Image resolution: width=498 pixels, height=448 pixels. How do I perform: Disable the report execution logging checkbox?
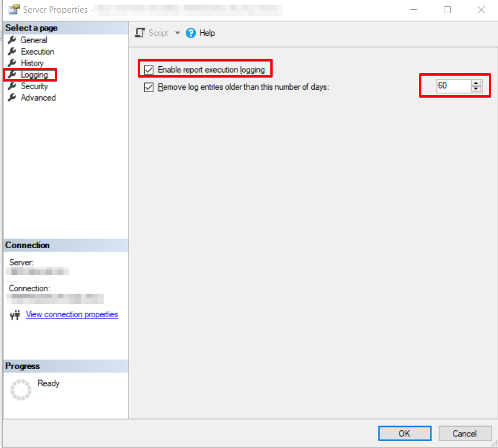point(149,70)
